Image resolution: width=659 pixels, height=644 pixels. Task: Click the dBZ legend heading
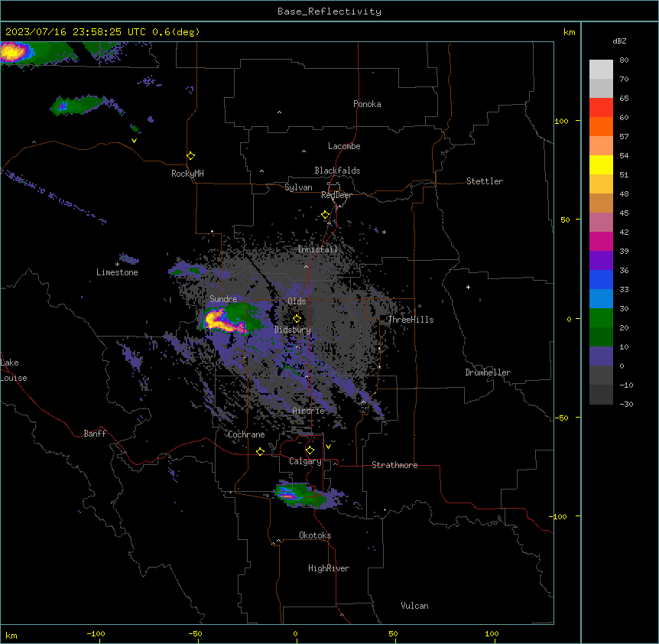[619, 41]
